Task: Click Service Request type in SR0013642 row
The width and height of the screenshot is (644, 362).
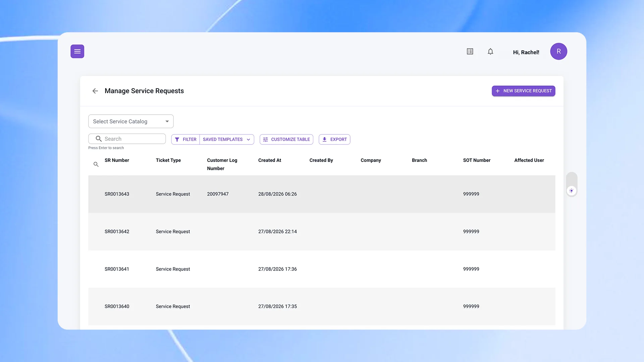Action: 173,232
